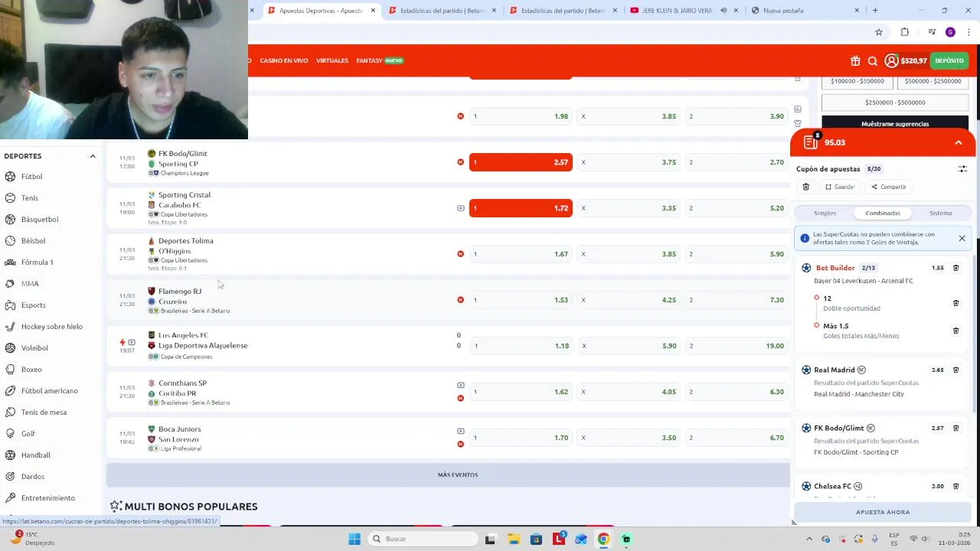Delete the Doble oportunidad 12 leg

pyautogui.click(x=955, y=303)
